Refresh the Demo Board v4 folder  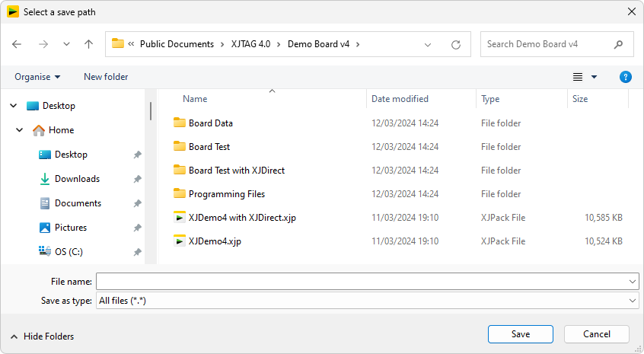pos(456,44)
